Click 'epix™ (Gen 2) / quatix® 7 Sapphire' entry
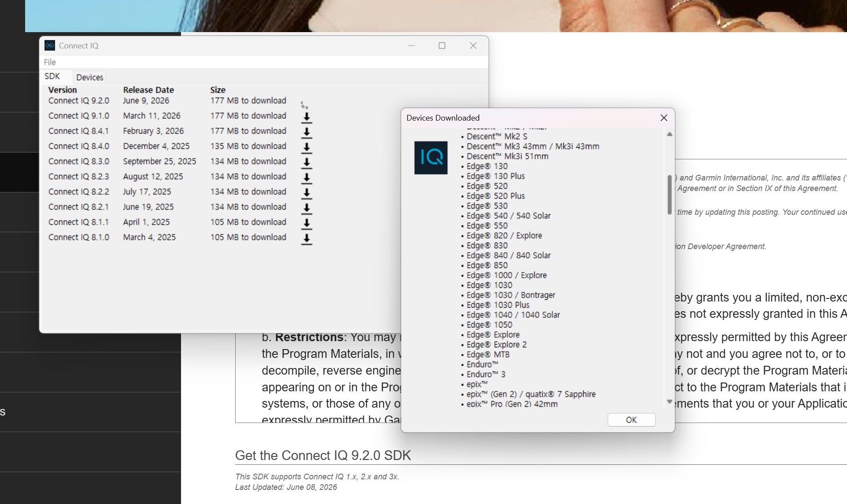 pos(531,394)
